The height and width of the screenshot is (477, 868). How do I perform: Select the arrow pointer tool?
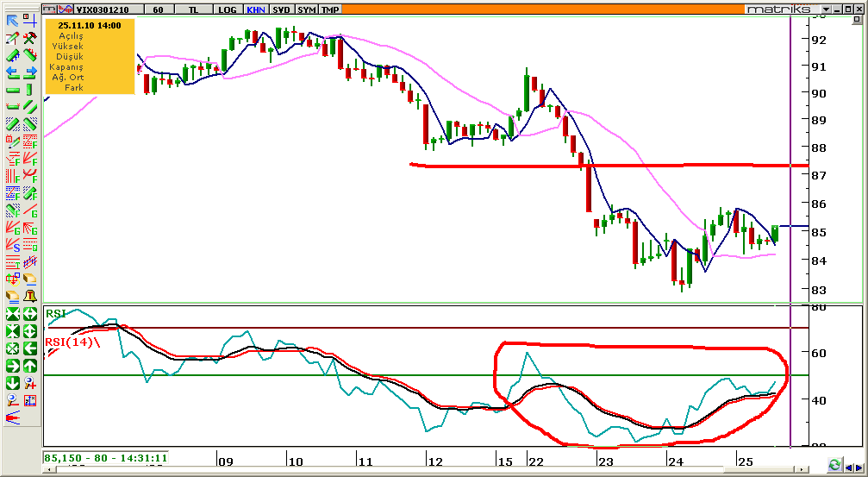[12, 21]
